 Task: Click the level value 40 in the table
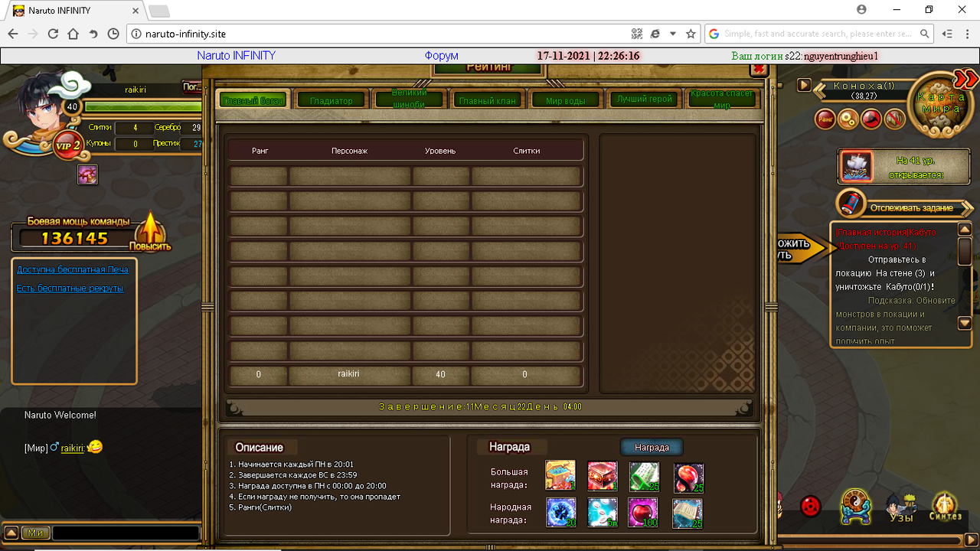(x=440, y=375)
